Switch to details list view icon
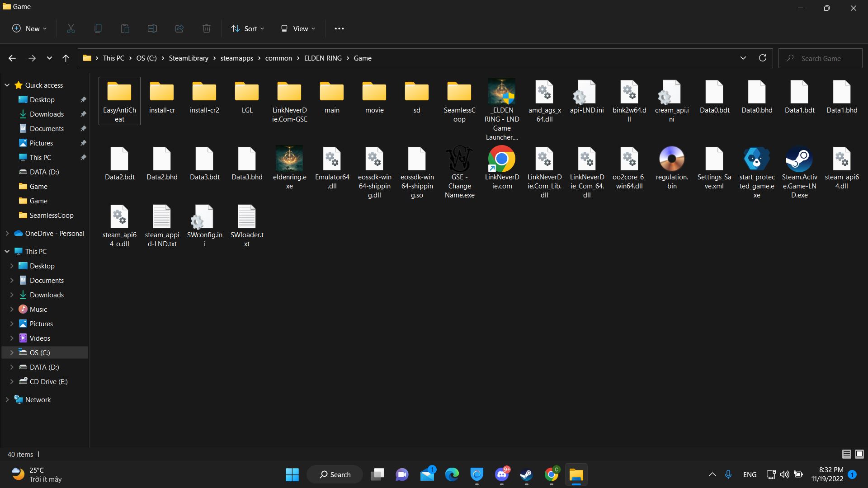868x488 pixels. tap(847, 454)
